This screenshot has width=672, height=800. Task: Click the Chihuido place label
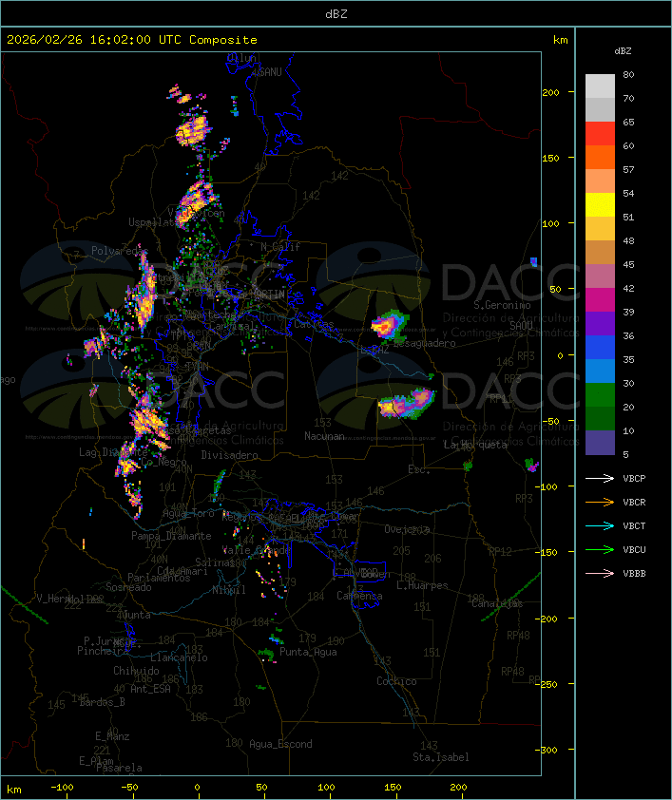click(136, 671)
